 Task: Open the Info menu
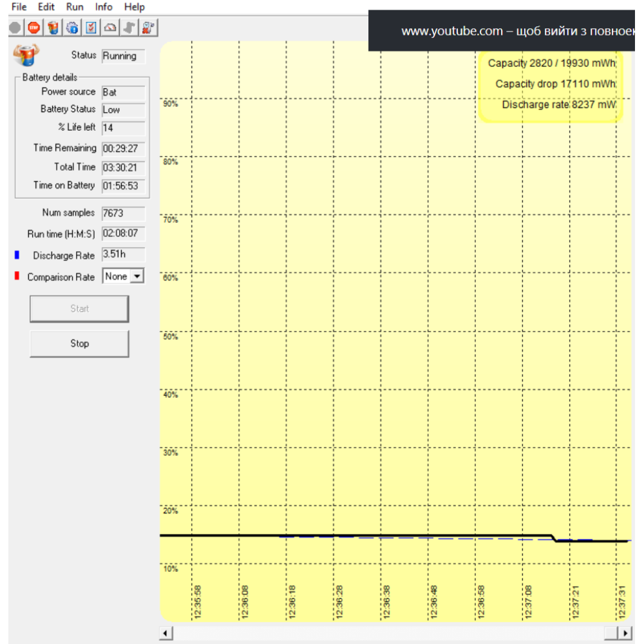(104, 7)
